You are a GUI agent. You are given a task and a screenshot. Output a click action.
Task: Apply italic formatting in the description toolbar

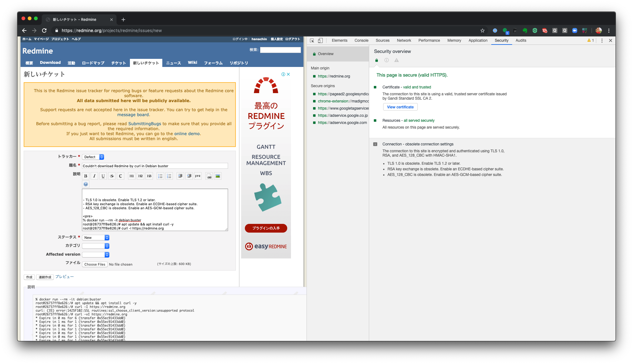click(x=94, y=176)
